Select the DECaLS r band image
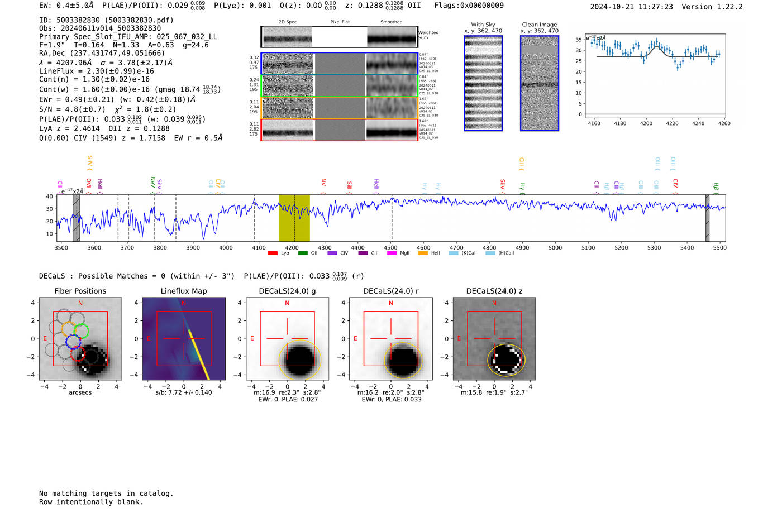782x532 pixels. click(390, 339)
